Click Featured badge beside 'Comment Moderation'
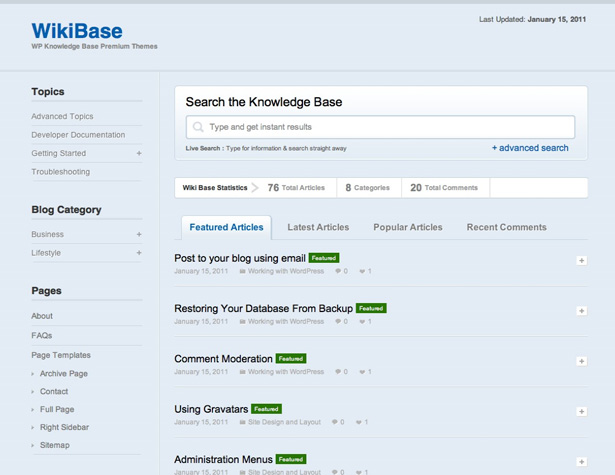 point(291,359)
